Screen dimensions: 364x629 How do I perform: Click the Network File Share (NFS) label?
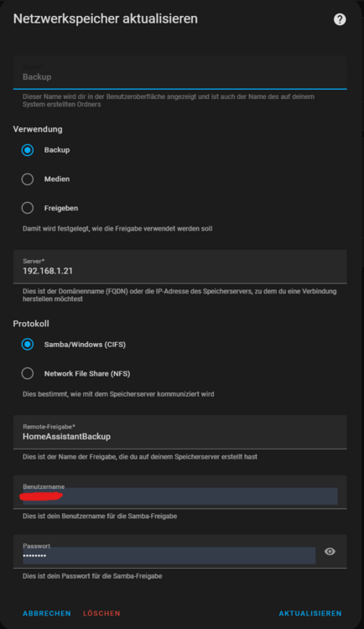click(87, 373)
